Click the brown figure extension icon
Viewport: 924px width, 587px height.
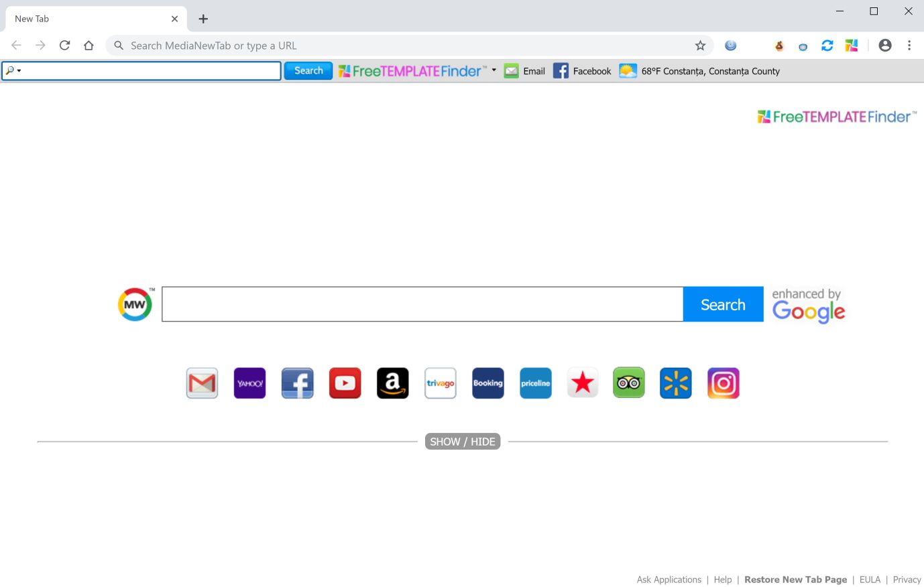coord(779,46)
